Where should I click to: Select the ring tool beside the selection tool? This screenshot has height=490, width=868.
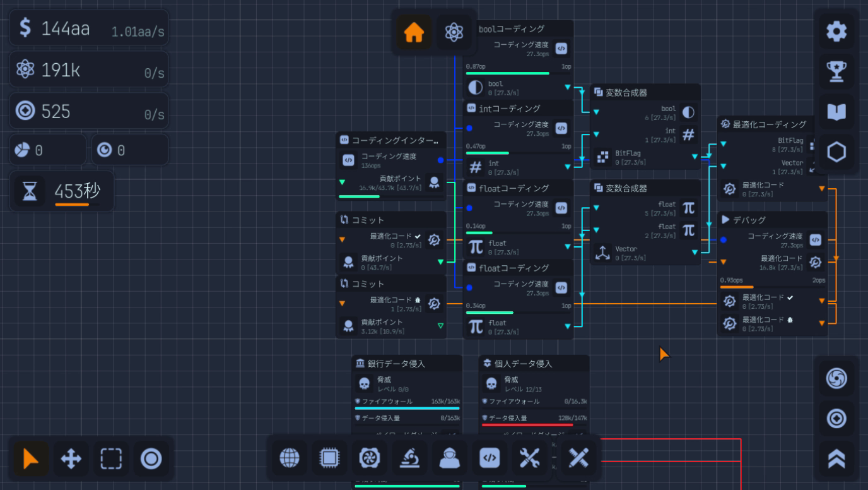(151, 459)
